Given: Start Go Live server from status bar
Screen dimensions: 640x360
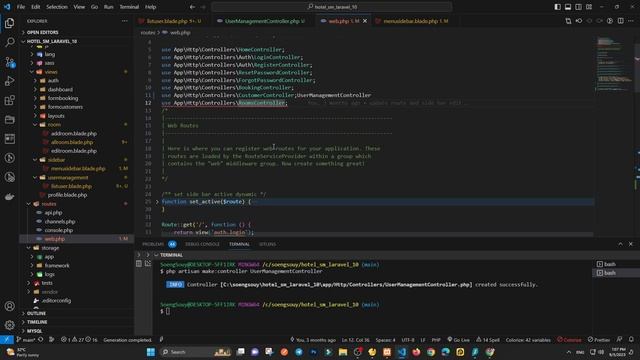Looking at the screenshot, I should tap(458, 340).
